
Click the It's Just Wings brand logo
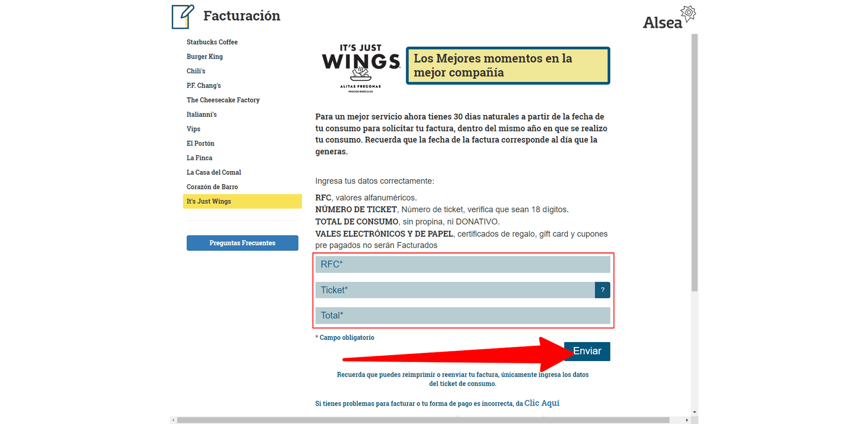pyautogui.click(x=361, y=68)
